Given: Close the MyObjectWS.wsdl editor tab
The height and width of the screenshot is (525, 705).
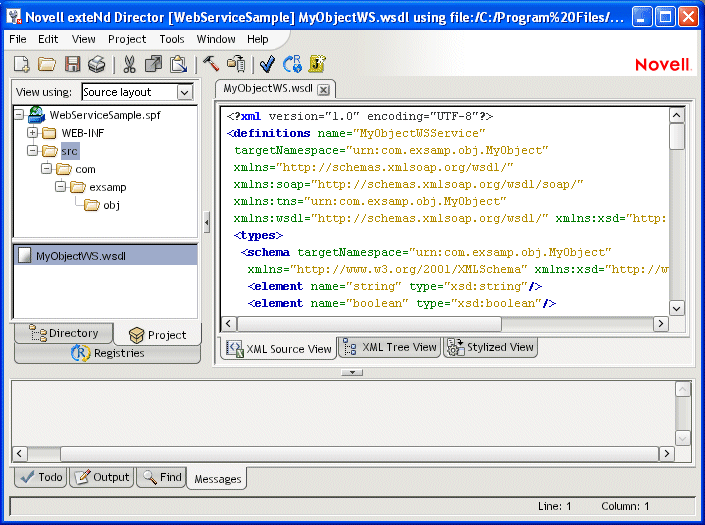Looking at the screenshot, I should (323, 90).
